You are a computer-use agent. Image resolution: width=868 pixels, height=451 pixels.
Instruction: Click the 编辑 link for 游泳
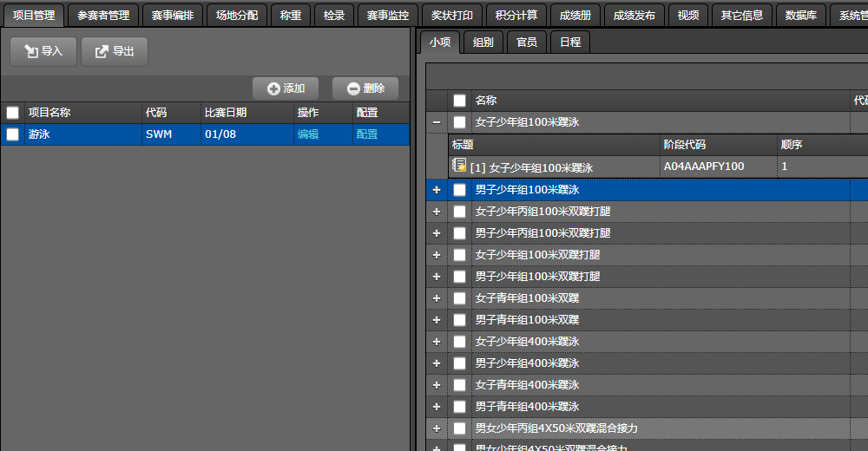308,134
